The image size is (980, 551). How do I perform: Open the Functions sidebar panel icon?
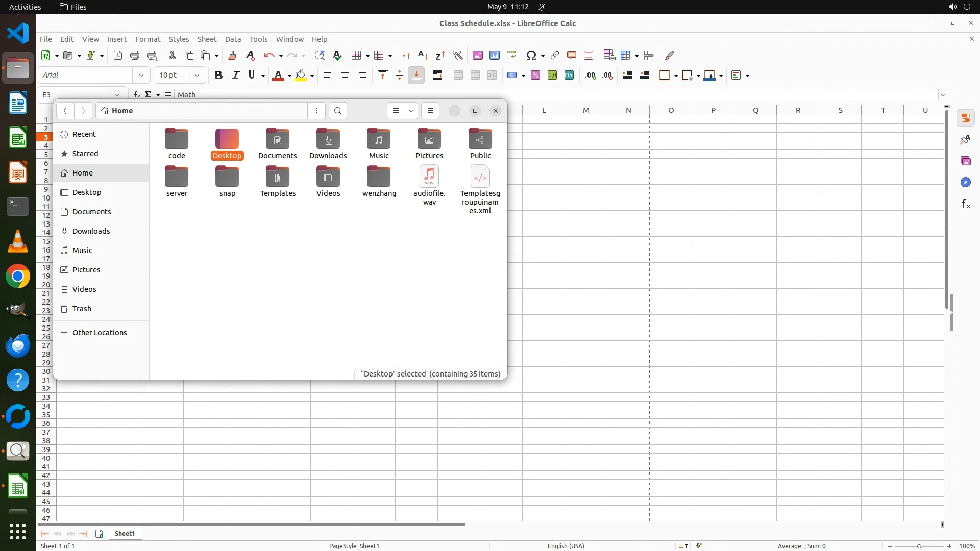[966, 204]
